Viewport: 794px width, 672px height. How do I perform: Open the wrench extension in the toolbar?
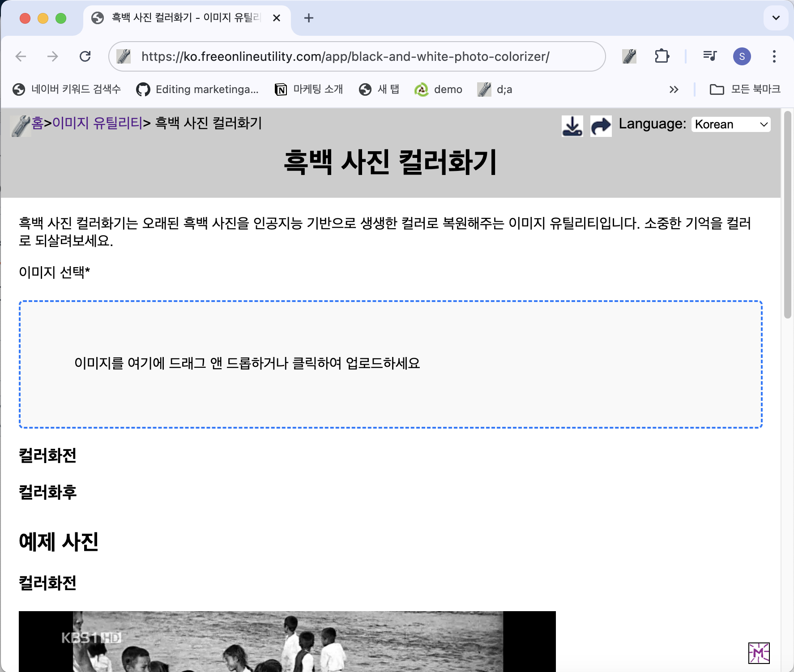629,56
